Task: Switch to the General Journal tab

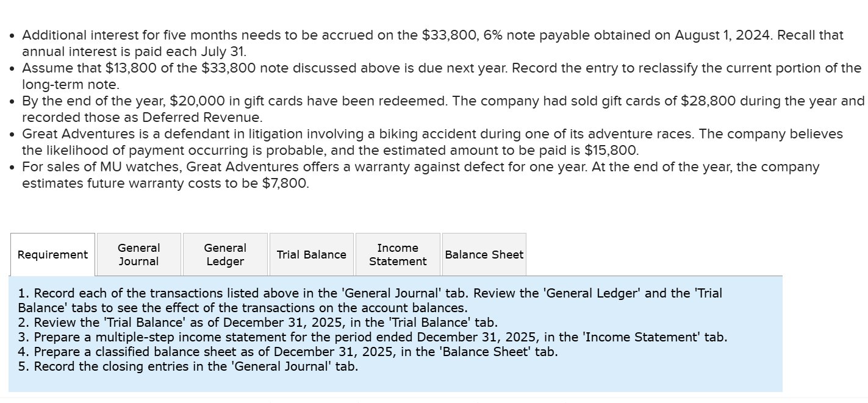Action: 138,254
